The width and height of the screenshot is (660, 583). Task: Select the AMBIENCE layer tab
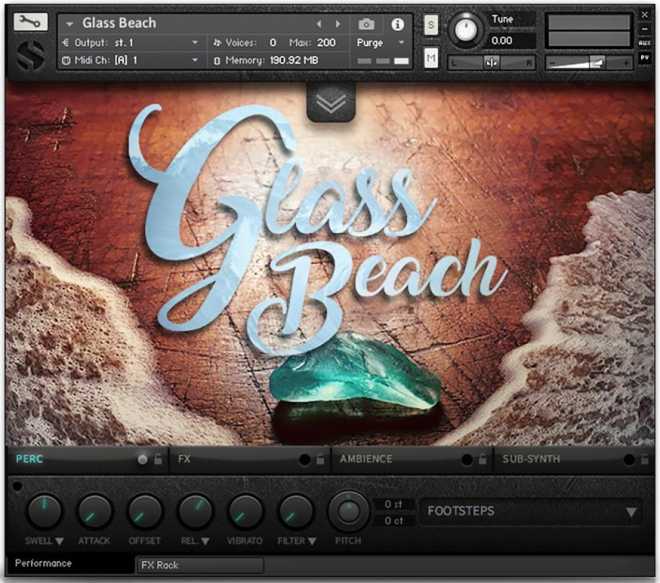point(366,459)
